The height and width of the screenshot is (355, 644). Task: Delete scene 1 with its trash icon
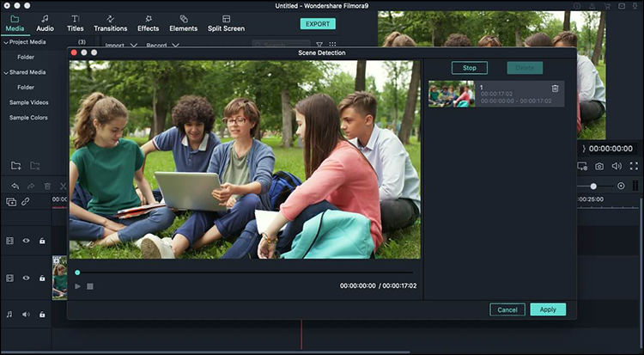pyautogui.click(x=555, y=89)
